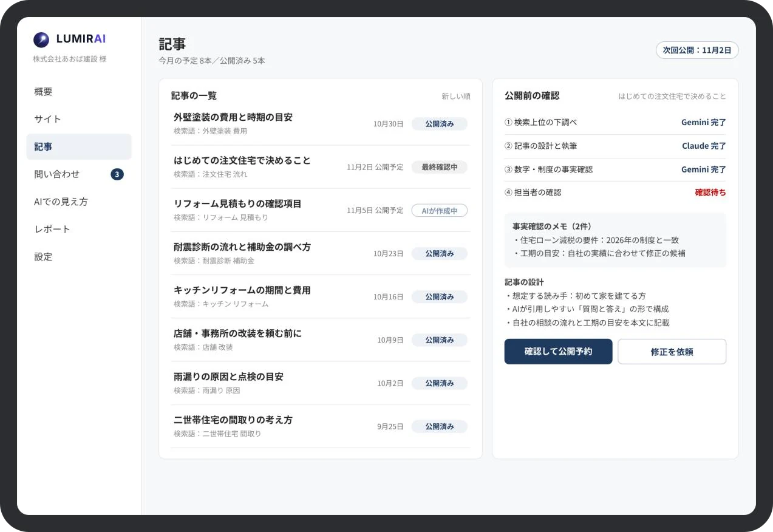Click the 公開前の確認 panel heading
The image size is (773, 532).
pos(532,96)
